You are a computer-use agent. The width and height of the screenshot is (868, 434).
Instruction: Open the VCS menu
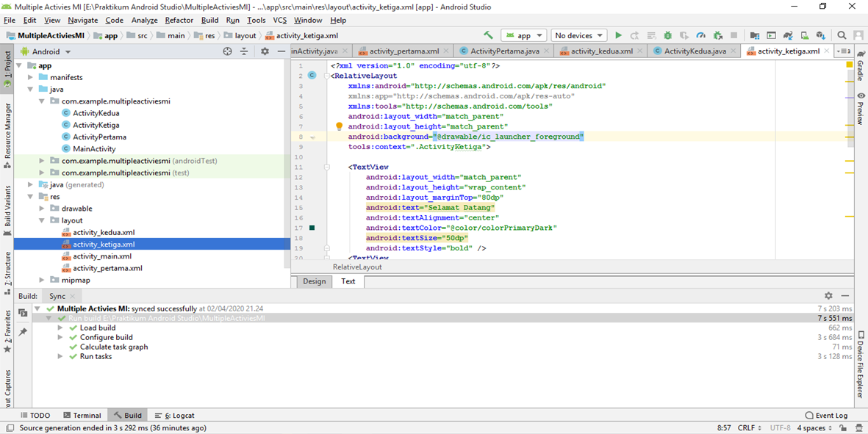279,20
